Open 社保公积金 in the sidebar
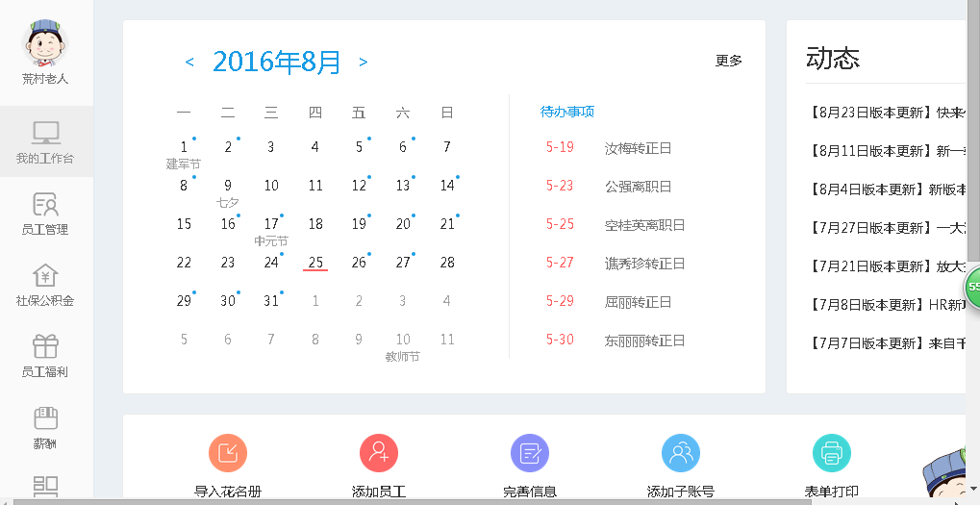Screen dimensions: 980x505 click(x=45, y=285)
